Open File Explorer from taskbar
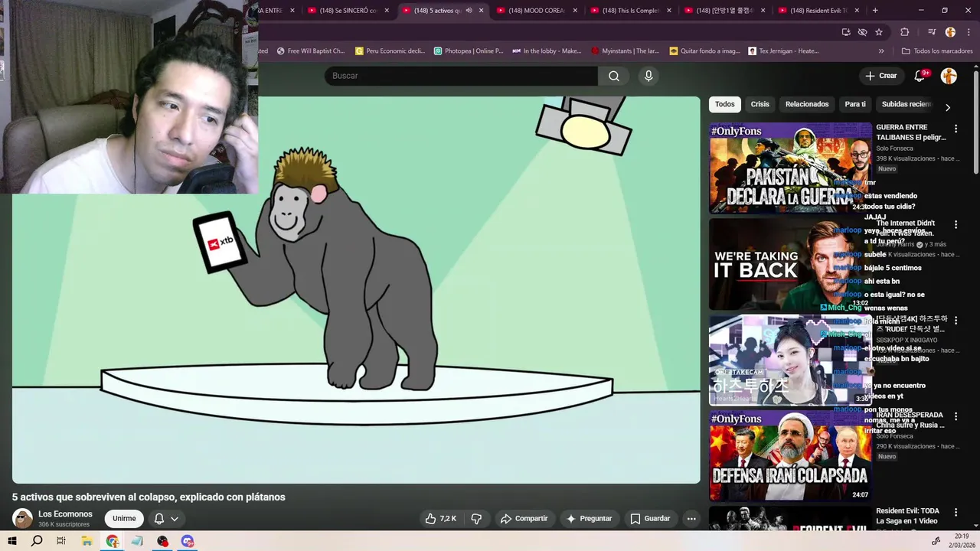980x551 pixels. (x=87, y=541)
